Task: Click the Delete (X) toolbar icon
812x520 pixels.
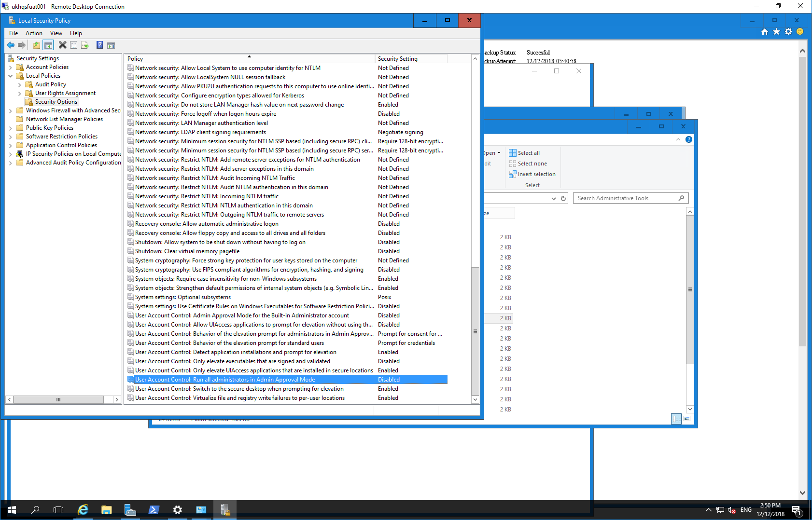Action: point(62,45)
